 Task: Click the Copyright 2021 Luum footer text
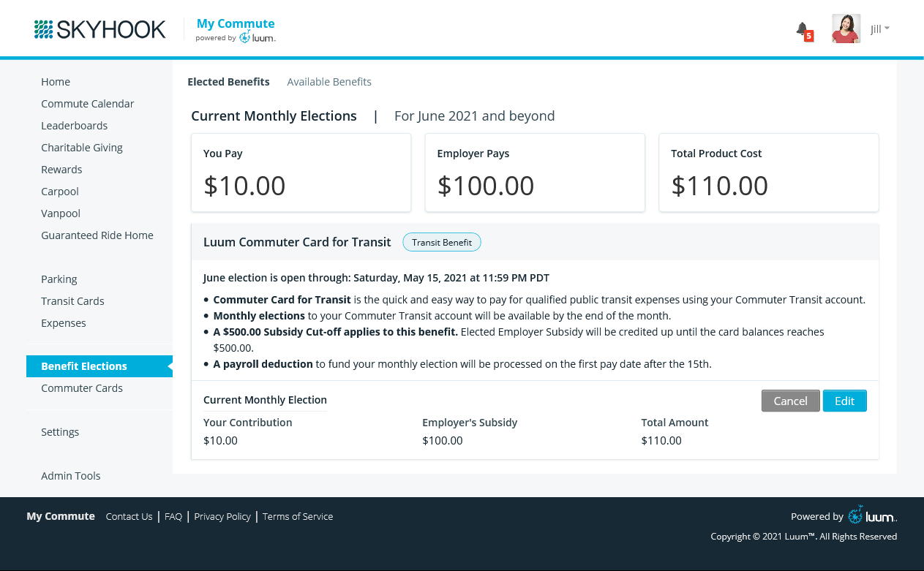click(804, 537)
